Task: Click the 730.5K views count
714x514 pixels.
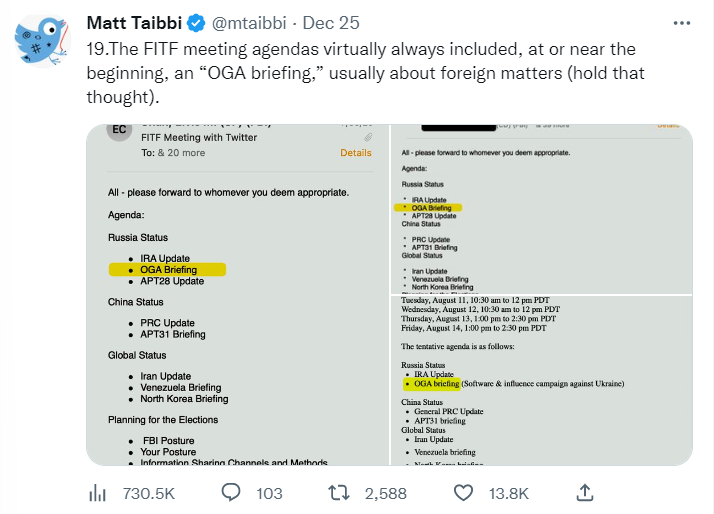Action: tap(148, 493)
